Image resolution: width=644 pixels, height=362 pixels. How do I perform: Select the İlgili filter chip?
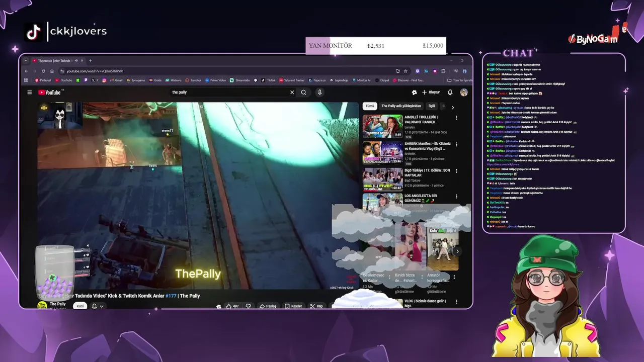pyautogui.click(x=432, y=106)
